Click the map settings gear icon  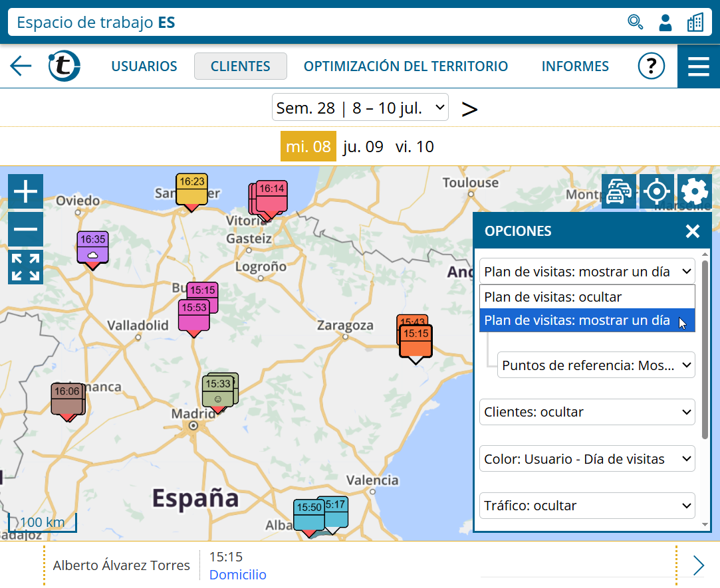pos(694,191)
